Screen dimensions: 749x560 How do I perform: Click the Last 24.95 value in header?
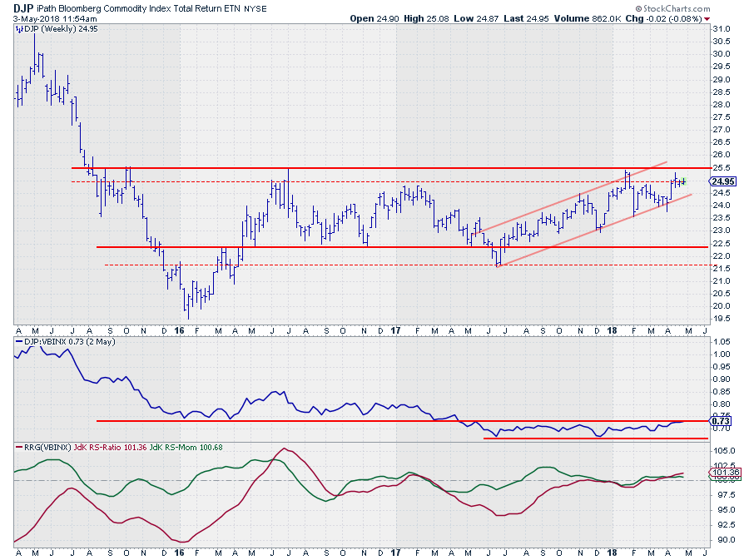527,18
